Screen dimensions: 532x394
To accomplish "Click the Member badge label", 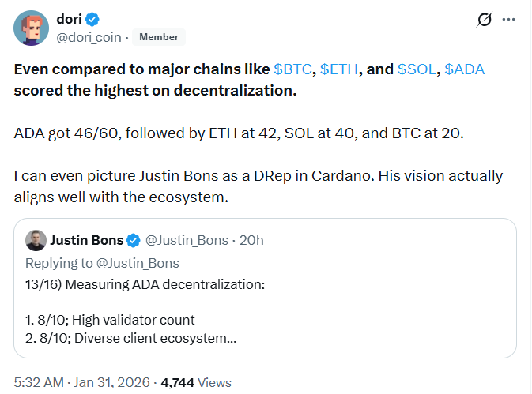I will point(159,36).
